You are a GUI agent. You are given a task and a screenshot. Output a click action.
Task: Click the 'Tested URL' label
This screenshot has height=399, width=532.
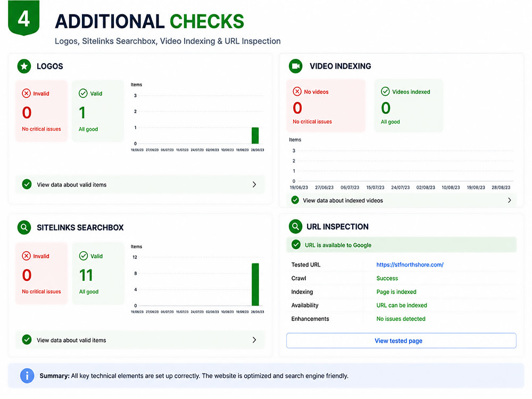click(306, 264)
